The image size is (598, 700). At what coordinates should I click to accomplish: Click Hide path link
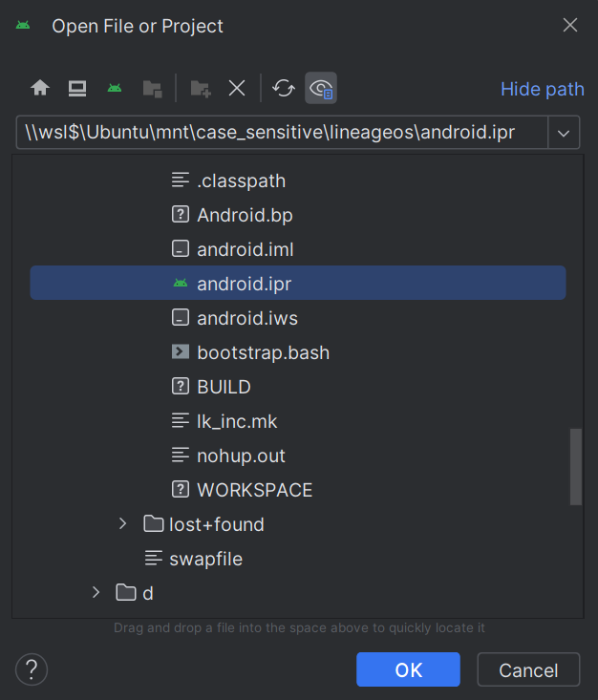[543, 89]
